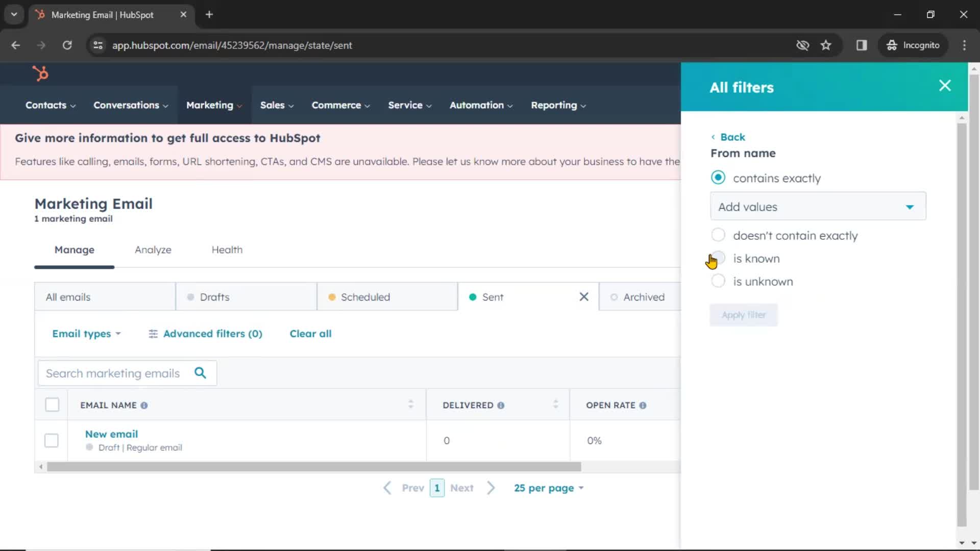
Task: Sort by the DELIVERED column arrows
Action: pos(555,405)
